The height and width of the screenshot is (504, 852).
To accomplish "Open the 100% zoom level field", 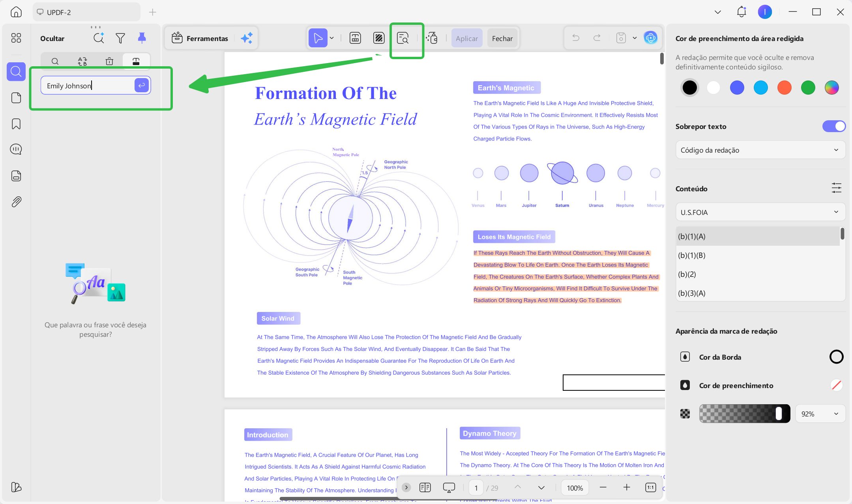I will pyautogui.click(x=575, y=488).
